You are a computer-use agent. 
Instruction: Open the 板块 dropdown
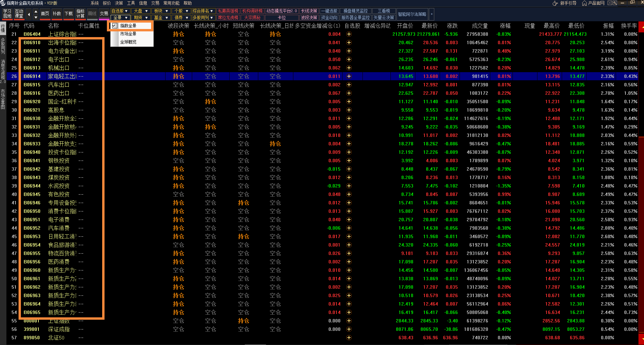click(161, 11)
